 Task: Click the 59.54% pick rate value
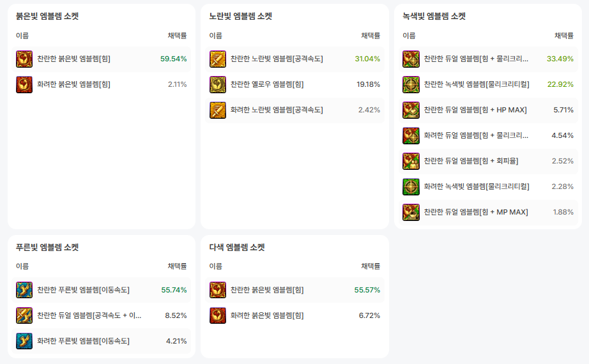174,59
